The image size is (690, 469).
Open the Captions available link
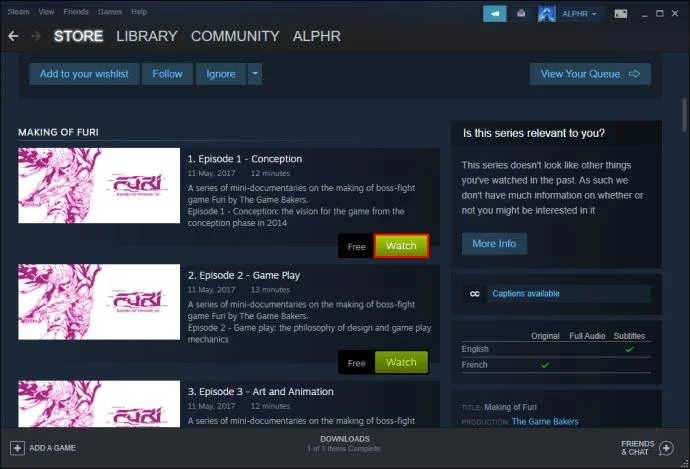tap(526, 293)
